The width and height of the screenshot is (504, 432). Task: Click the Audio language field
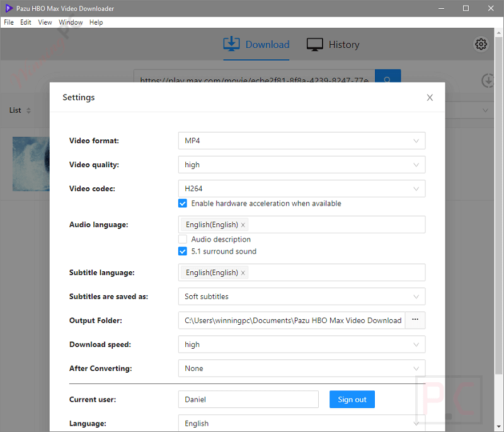coord(302,225)
